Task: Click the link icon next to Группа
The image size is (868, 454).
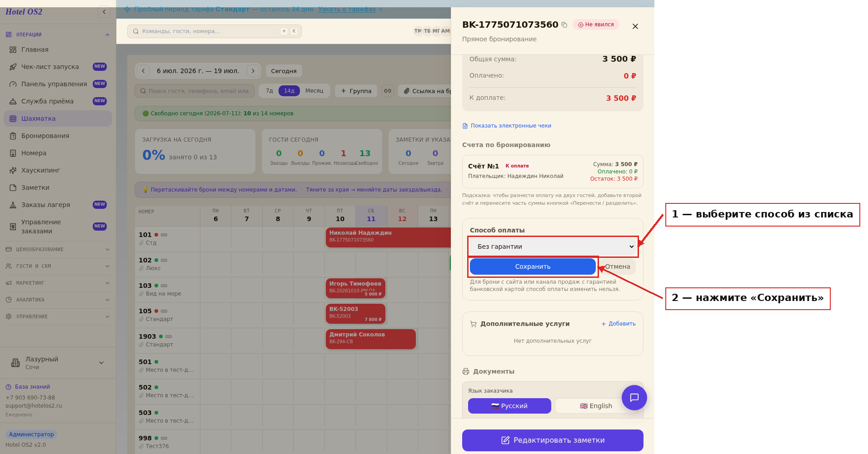Action: pyautogui.click(x=388, y=91)
